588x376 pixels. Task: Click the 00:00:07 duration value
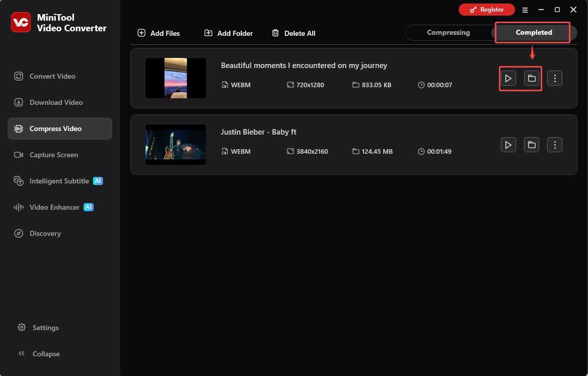click(x=439, y=85)
